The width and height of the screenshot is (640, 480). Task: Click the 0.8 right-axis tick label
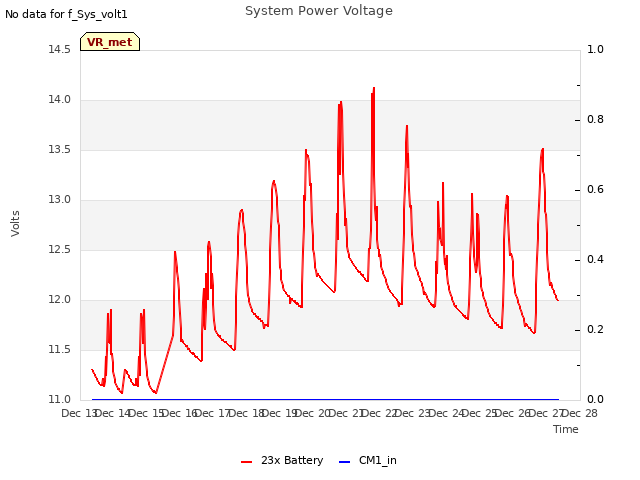595,120
